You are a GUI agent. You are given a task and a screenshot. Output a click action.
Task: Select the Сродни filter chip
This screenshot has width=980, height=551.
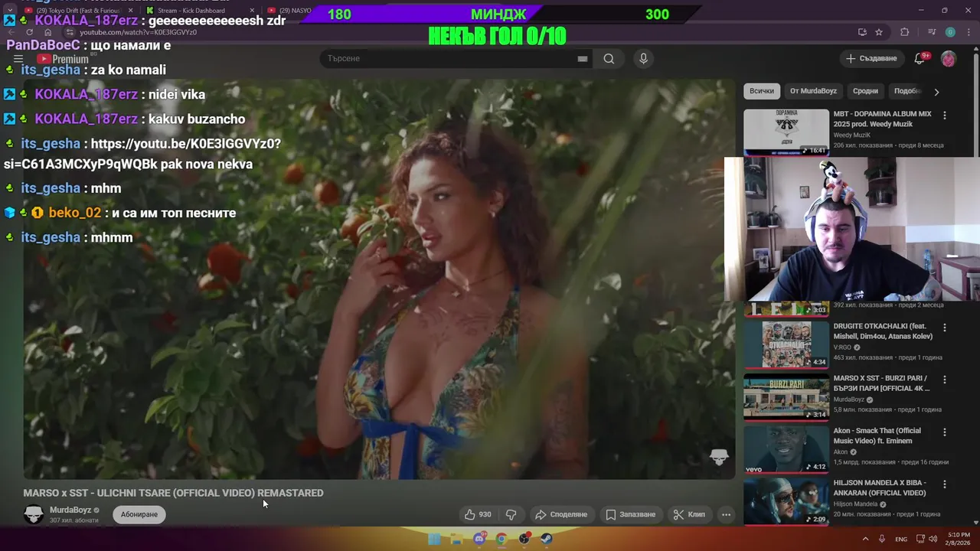865,91
